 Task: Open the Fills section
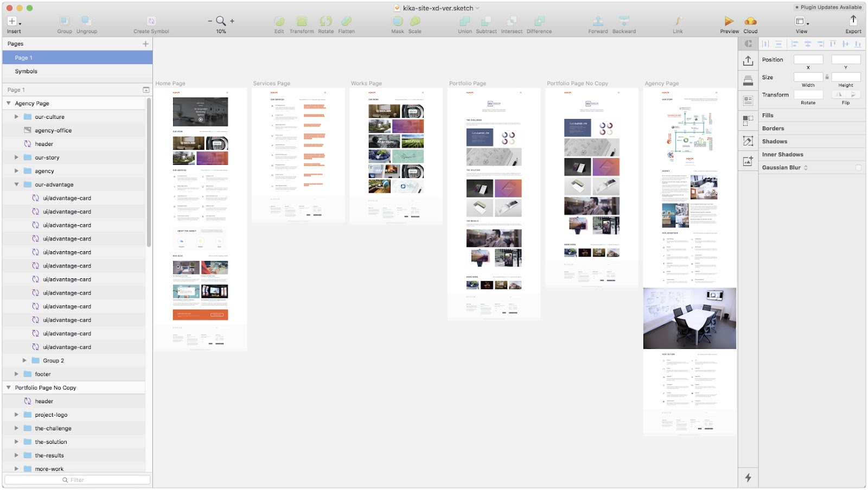tap(812, 116)
